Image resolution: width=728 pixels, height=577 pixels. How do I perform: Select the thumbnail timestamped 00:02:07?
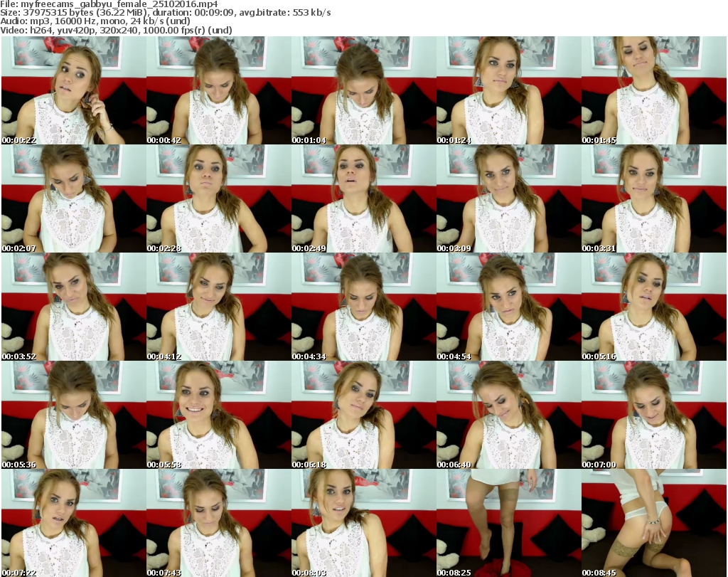point(74,198)
